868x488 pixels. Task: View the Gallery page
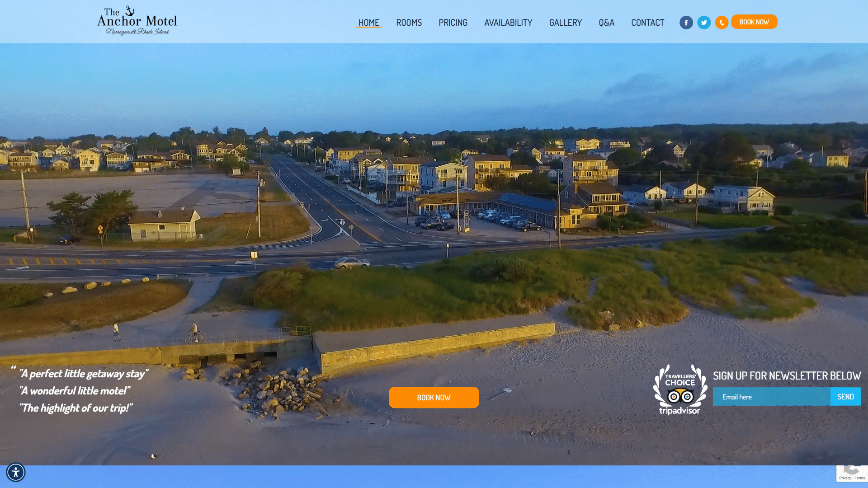point(565,23)
